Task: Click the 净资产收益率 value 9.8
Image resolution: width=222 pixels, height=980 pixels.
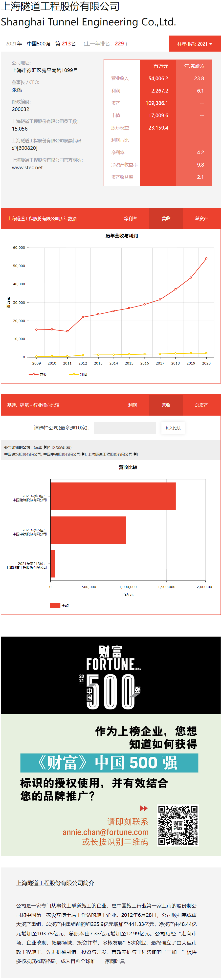Action: (201, 165)
